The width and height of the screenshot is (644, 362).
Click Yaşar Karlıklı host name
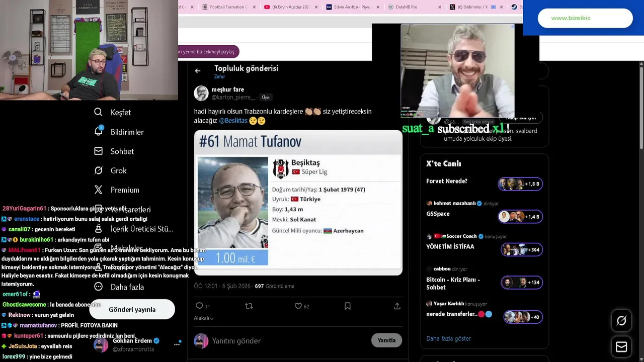pos(449,304)
